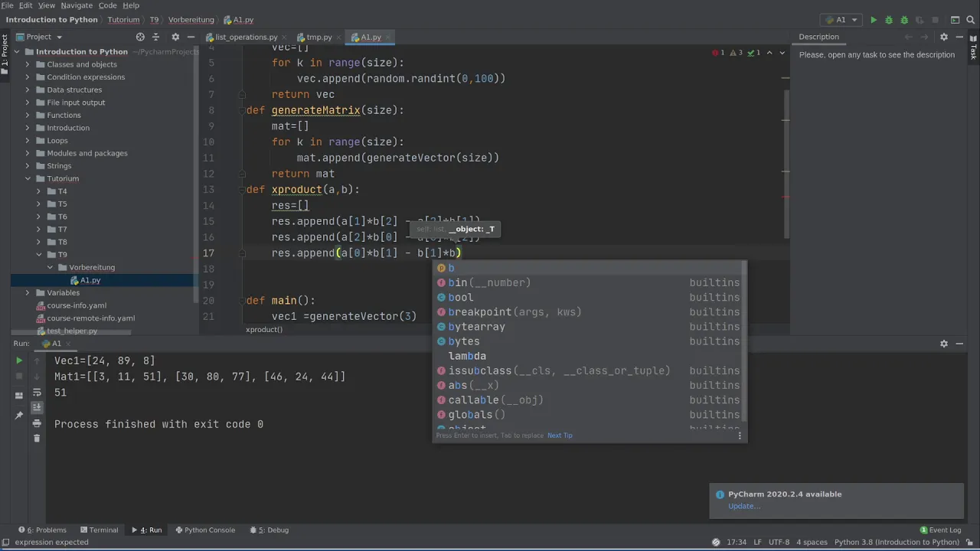Open Description panel settings gear

[944, 37]
